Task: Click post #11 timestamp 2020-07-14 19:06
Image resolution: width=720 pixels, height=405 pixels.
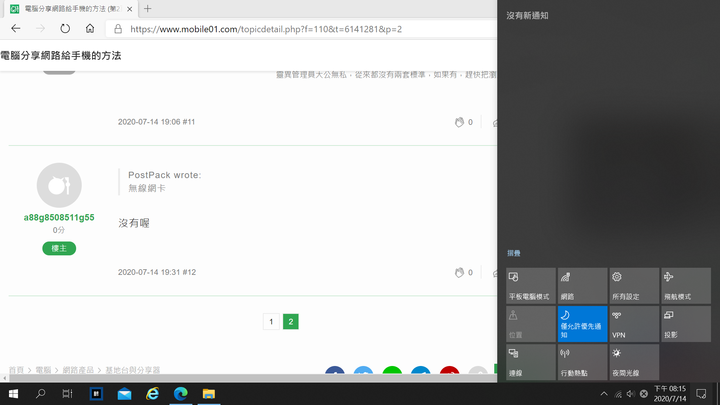Action: pos(149,122)
